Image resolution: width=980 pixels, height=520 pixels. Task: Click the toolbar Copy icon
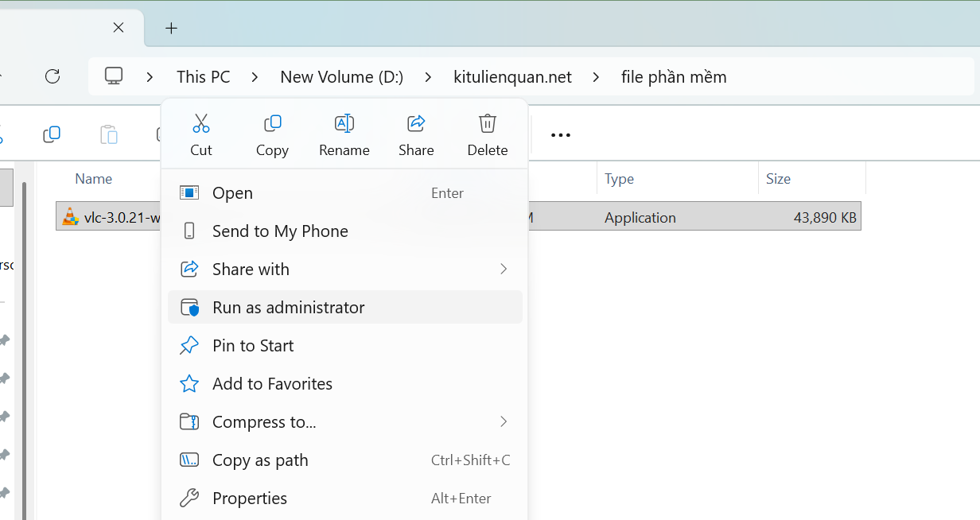tap(52, 134)
